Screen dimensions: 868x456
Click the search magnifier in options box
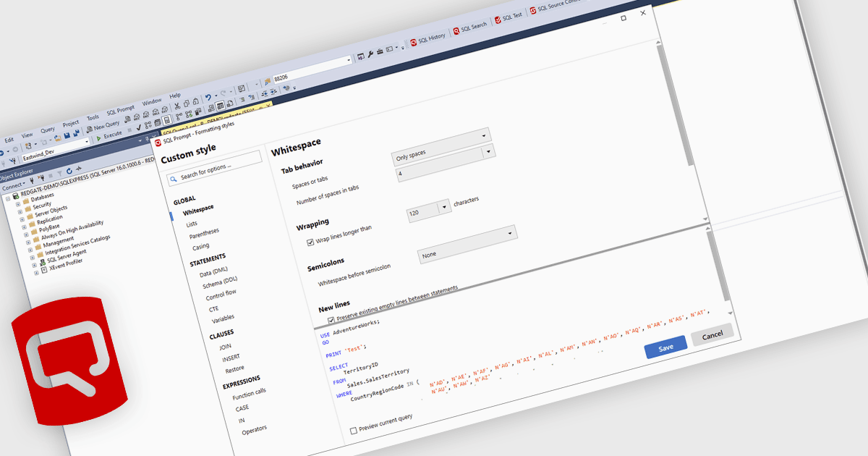click(174, 178)
